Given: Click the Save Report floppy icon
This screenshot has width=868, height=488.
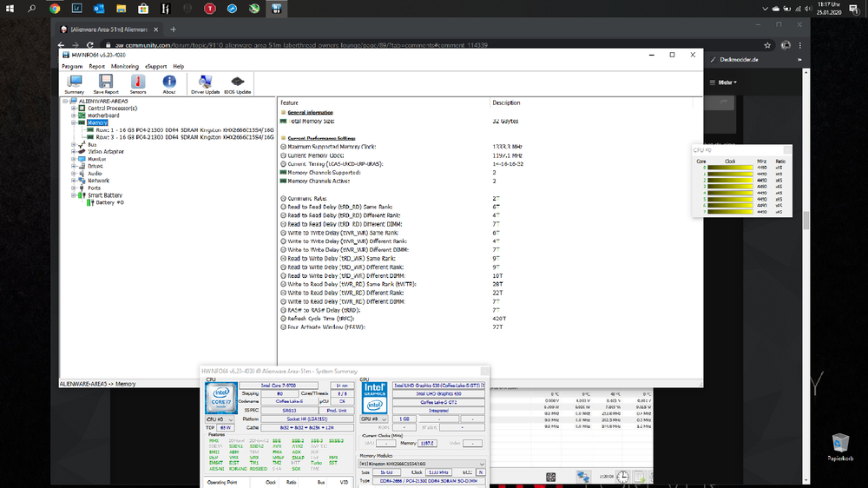Looking at the screenshot, I should pos(106,83).
